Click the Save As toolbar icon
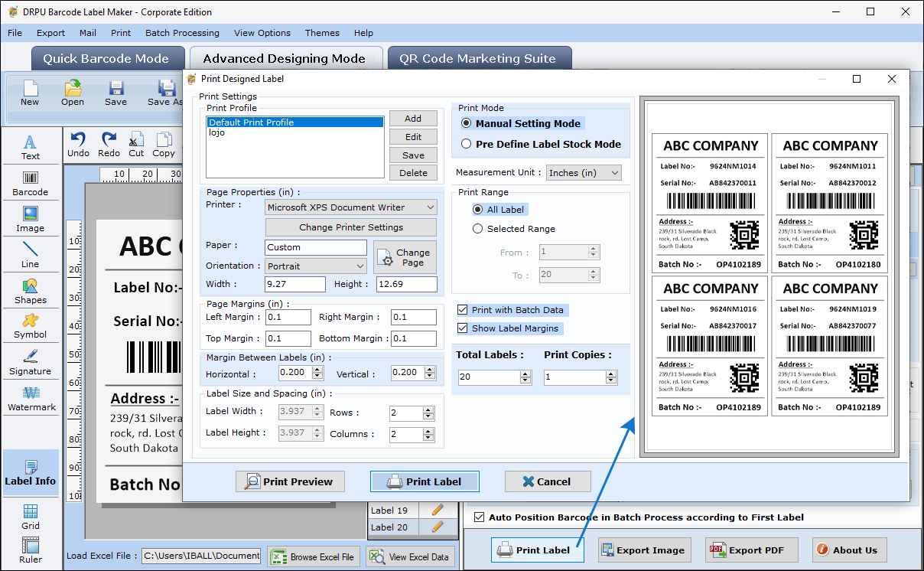This screenshot has width=924, height=571. [164, 93]
